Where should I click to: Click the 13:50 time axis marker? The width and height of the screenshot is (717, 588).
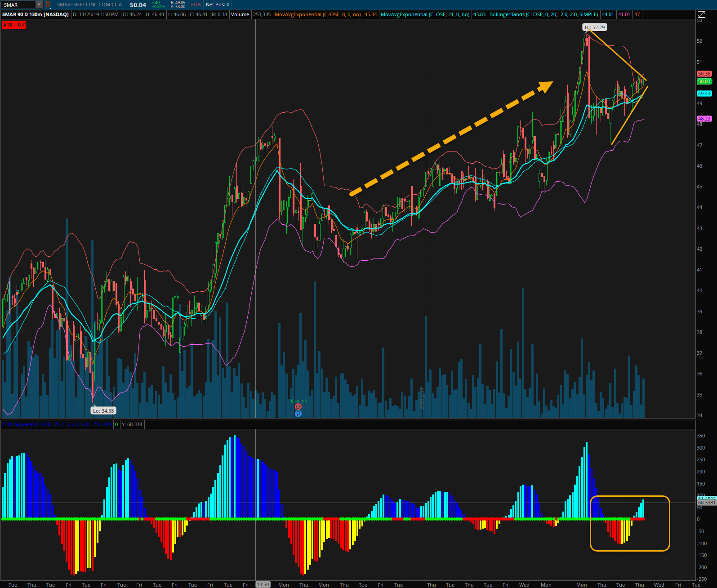click(263, 584)
